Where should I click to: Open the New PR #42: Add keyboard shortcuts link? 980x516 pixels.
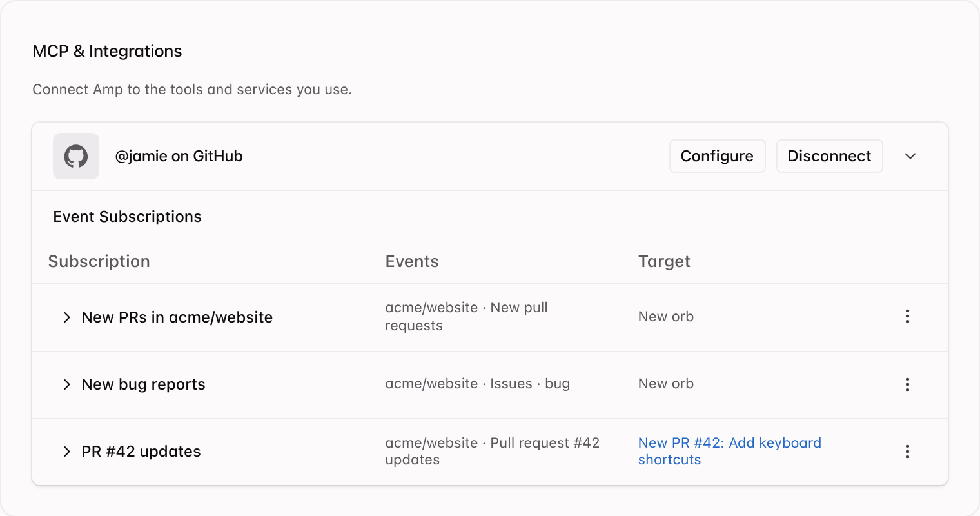tap(730, 451)
